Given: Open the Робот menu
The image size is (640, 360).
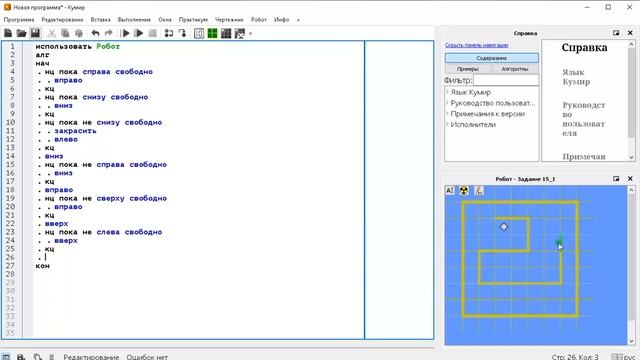Looking at the screenshot, I should 259,20.
